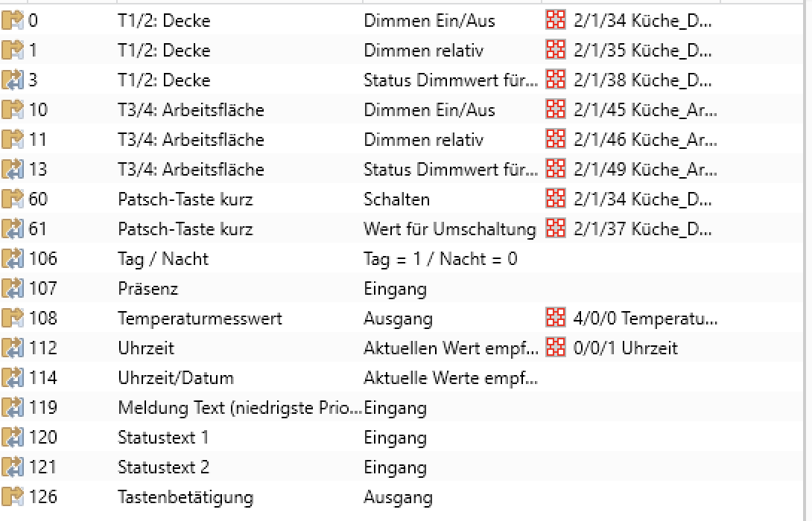Click the group address icon beside 2/1/49
This screenshot has width=812, height=521.
click(556, 170)
